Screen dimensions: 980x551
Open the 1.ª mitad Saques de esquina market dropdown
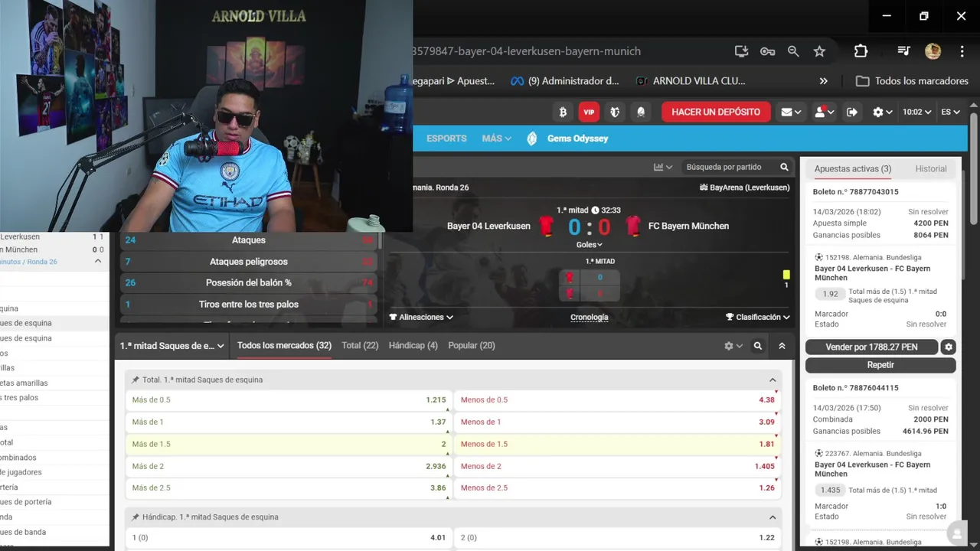tap(171, 346)
